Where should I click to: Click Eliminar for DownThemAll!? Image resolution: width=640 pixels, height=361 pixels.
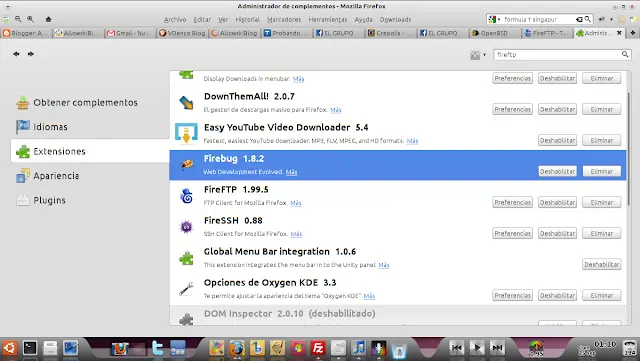pos(602,109)
